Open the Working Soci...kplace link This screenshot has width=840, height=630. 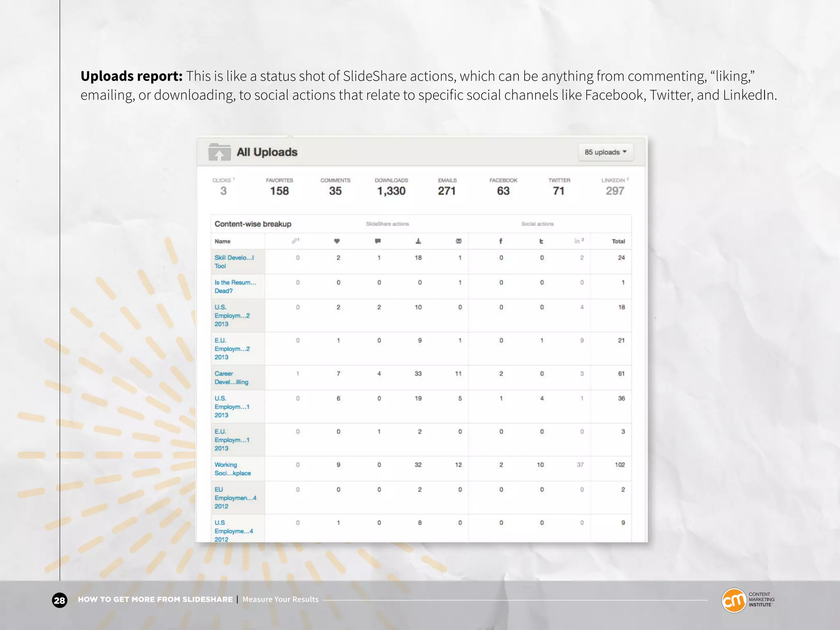coord(233,469)
